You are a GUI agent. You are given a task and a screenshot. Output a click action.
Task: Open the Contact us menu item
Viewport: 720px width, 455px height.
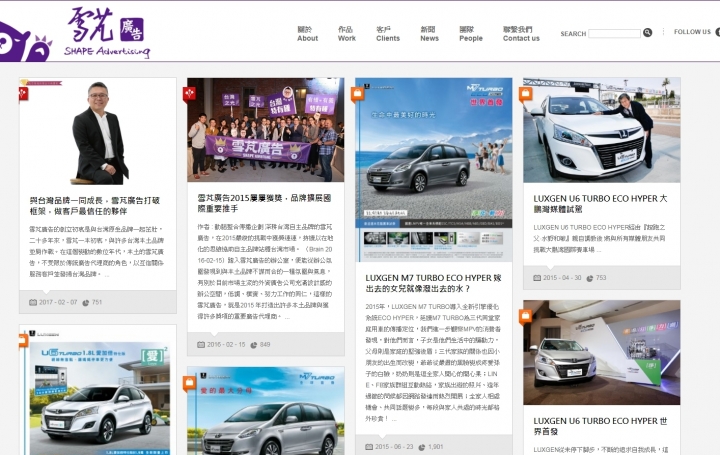pos(521,34)
